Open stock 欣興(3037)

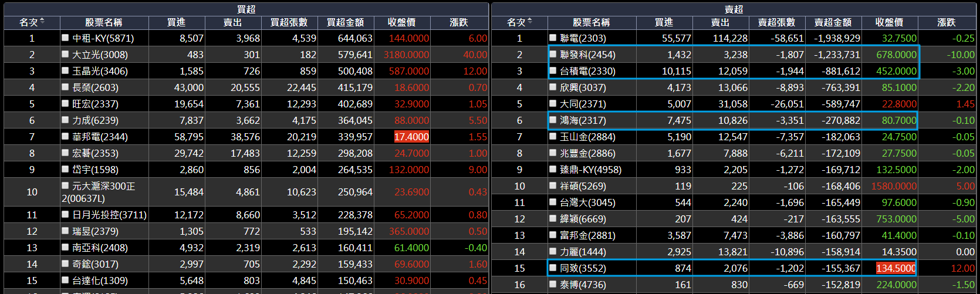[x=583, y=87]
